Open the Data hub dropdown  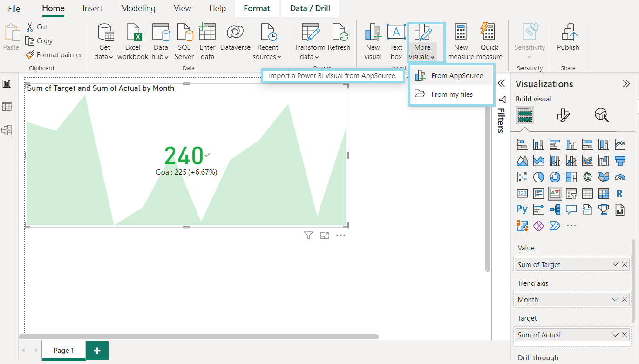[161, 42]
